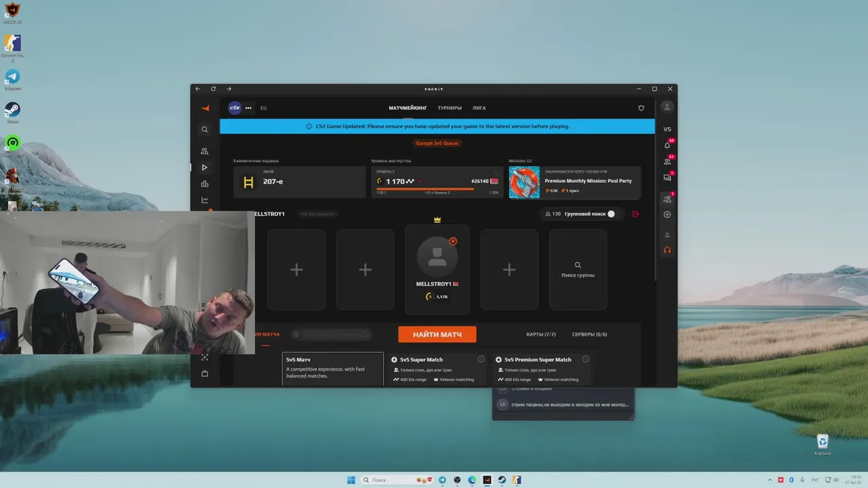Select the 5v5 Матч mode card
The width and height of the screenshot is (868, 488).
coord(332,369)
